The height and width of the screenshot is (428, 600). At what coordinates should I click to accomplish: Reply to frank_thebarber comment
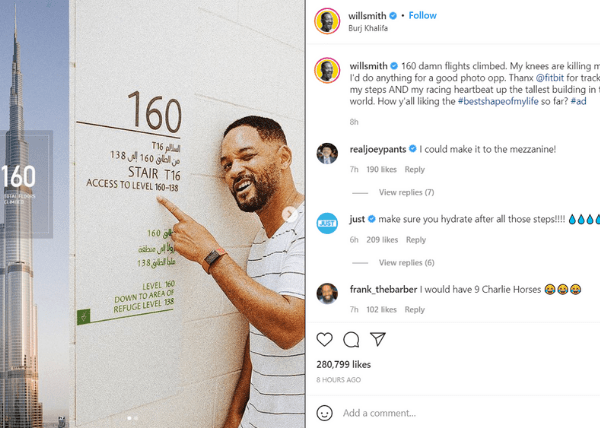point(415,309)
